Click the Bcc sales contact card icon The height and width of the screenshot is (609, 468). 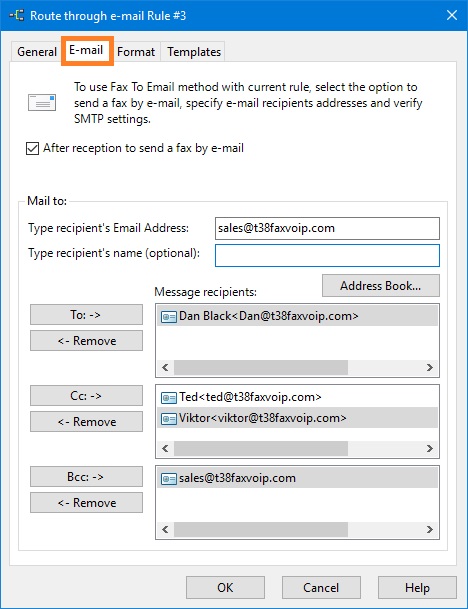click(x=169, y=478)
